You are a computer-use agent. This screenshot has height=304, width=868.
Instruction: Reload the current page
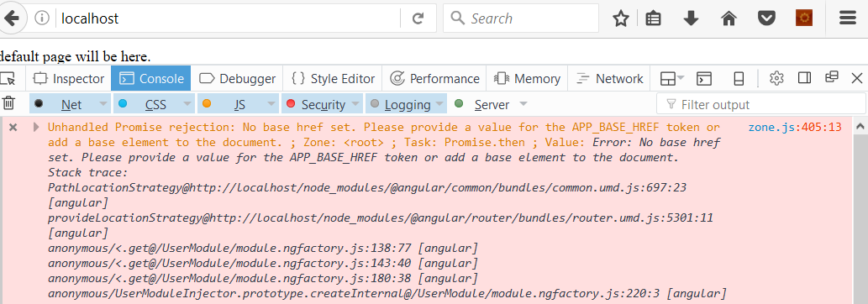coord(418,18)
